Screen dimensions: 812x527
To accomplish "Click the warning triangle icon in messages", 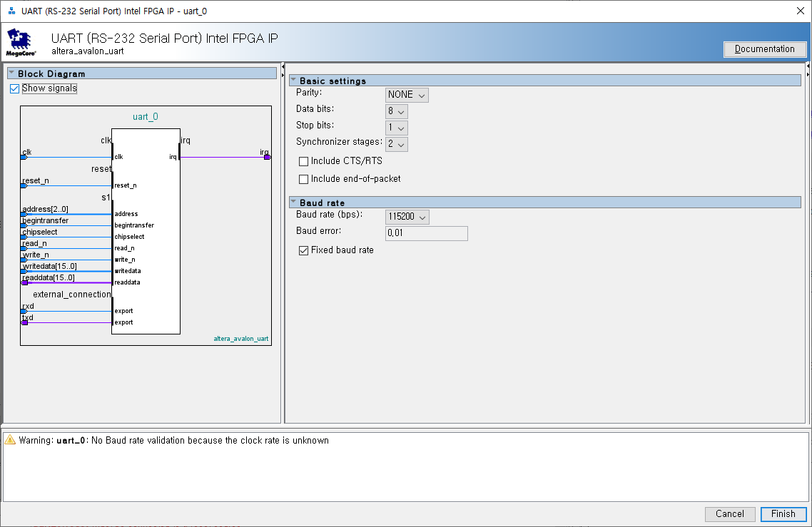I will pyautogui.click(x=10, y=440).
